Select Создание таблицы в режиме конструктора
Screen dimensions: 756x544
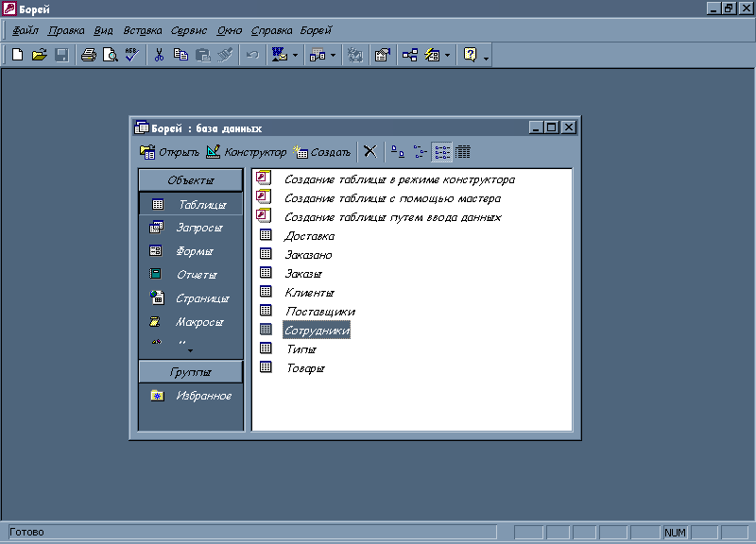399,179
